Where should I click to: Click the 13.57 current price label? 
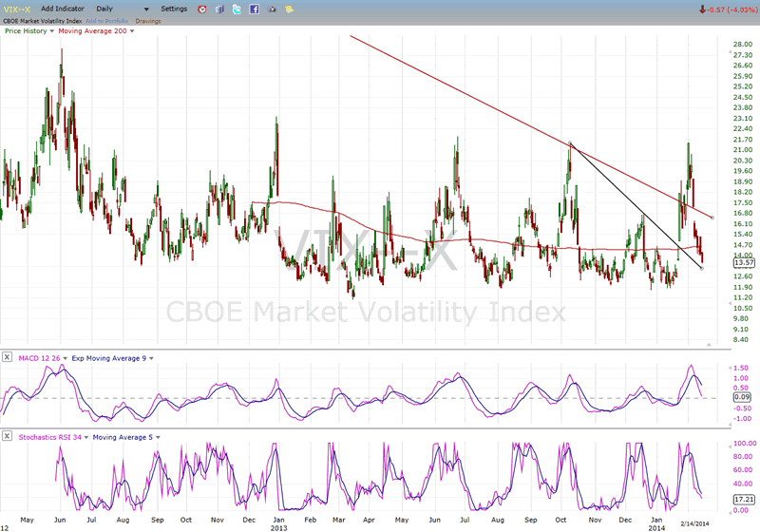tap(744, 262)
